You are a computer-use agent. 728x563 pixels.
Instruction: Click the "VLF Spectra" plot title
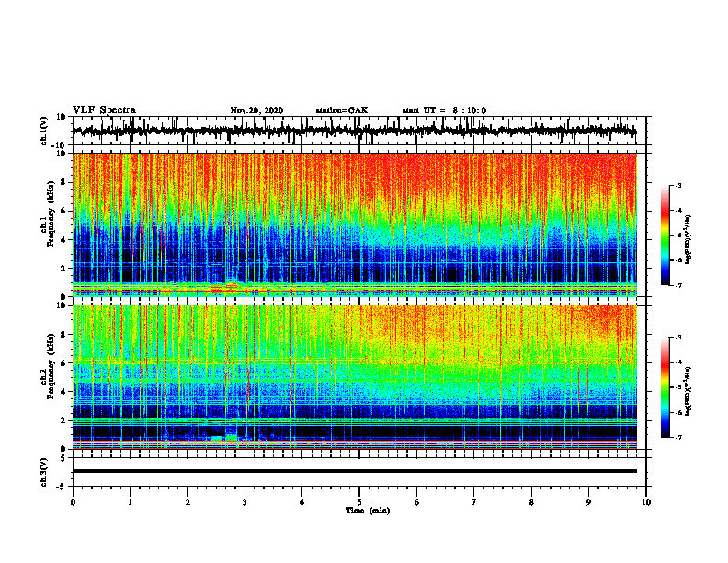pos(104,110)
